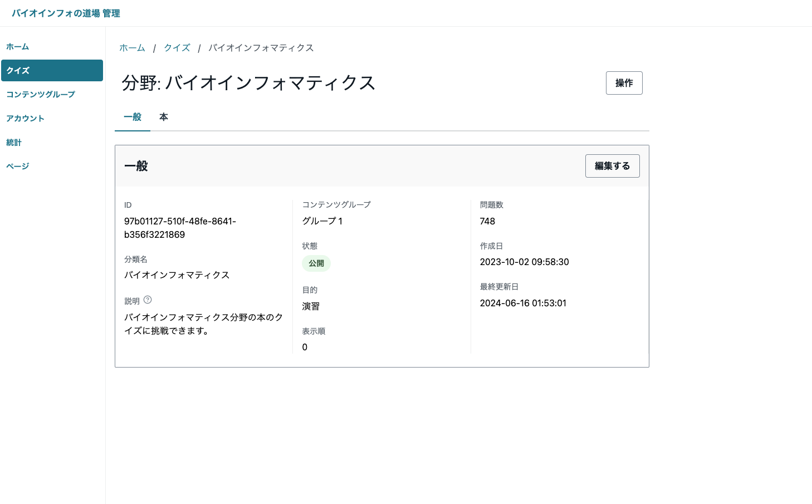Click the 公開 status badge

point(316,263)
